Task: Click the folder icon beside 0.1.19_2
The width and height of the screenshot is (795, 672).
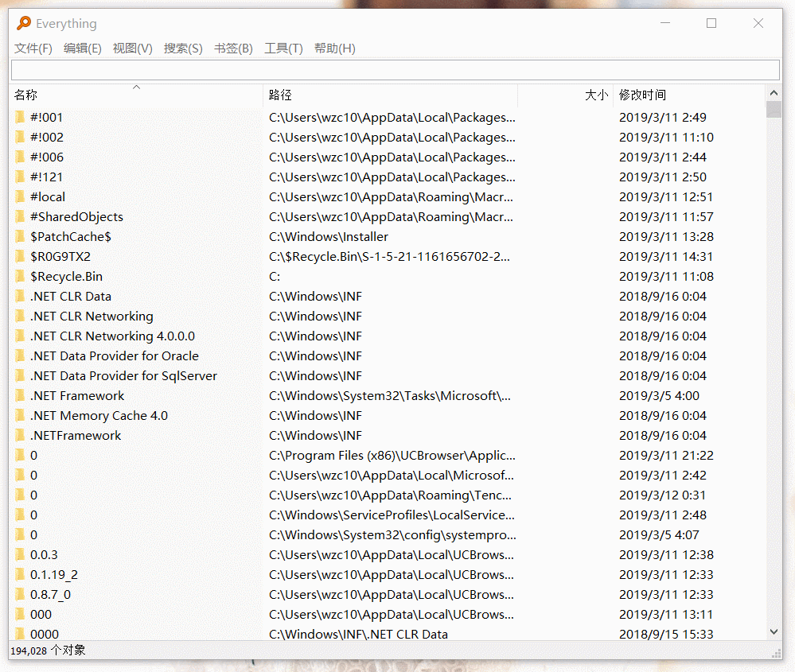Action: [20, 575]
